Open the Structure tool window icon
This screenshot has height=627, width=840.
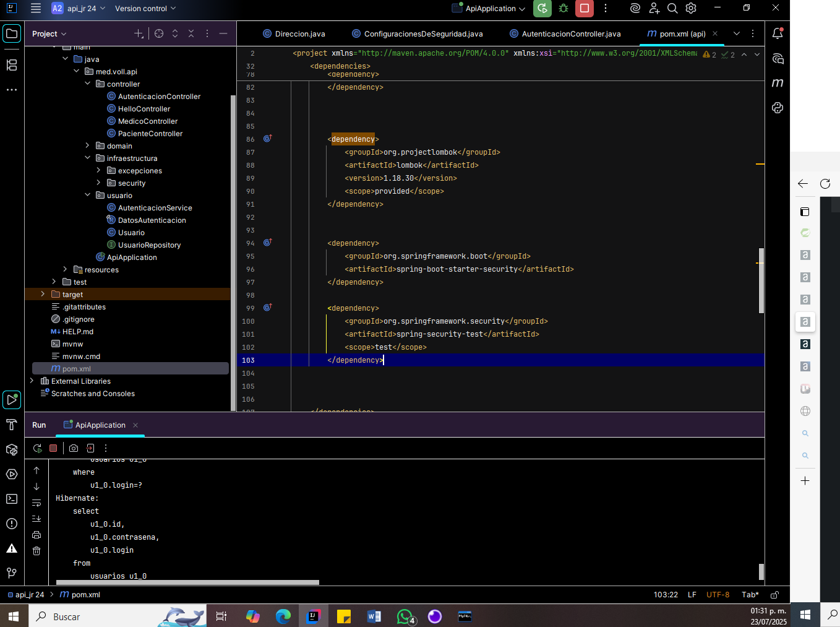12,65
